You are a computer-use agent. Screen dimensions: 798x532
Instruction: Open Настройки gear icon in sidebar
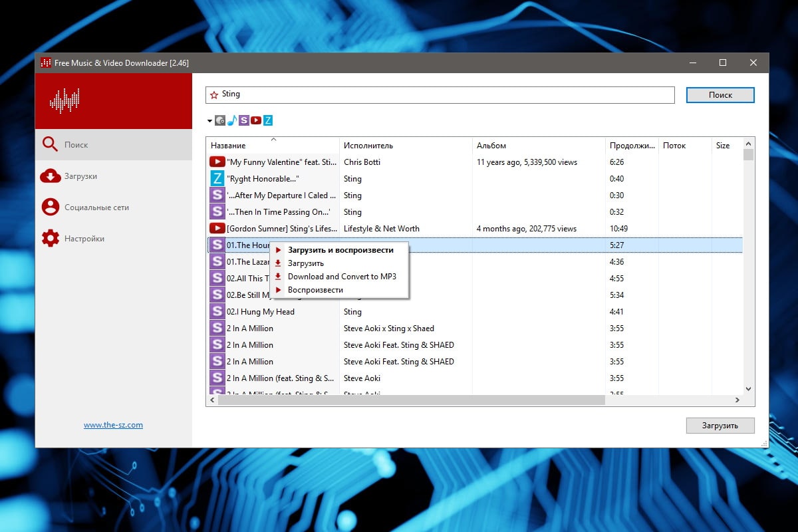[x=51, y=238]
